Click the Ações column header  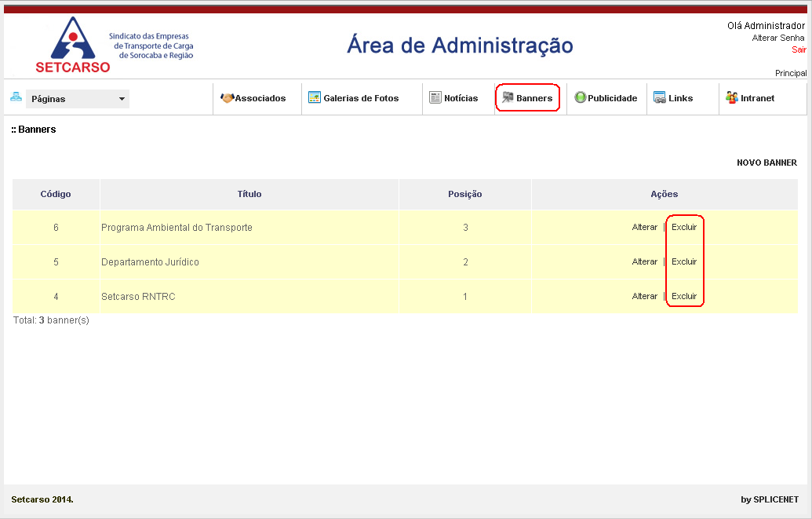tap(665, 194)
